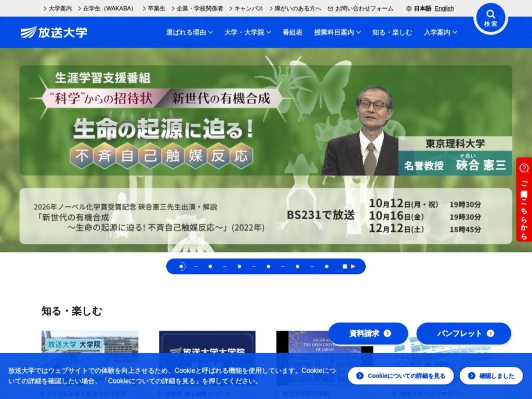Click the question mark icon on red tab
The width and height of the screenshot is (532, 399).
524,168
